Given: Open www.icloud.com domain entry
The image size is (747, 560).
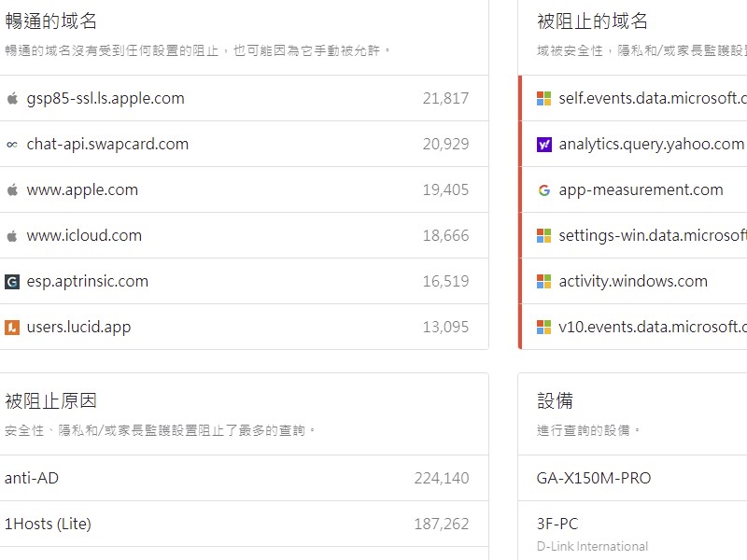Looking at the screenshot, I should point(84,236).
